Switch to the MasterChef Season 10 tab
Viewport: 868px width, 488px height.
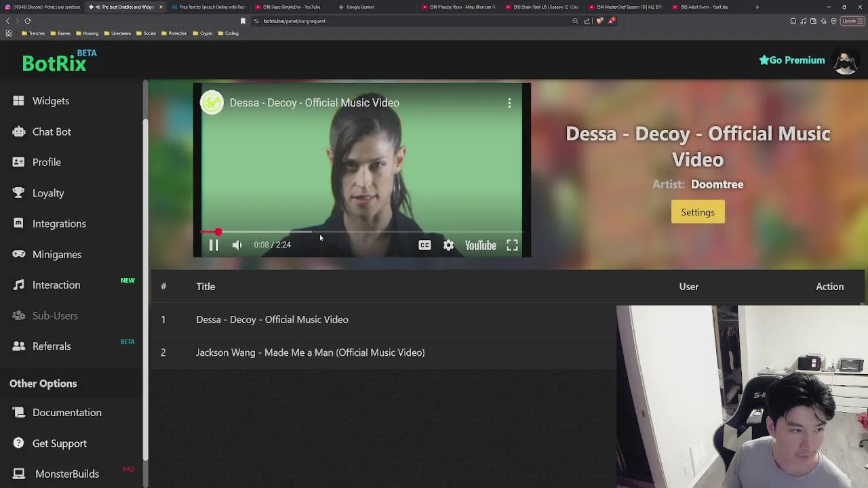(x=626, y=7)
